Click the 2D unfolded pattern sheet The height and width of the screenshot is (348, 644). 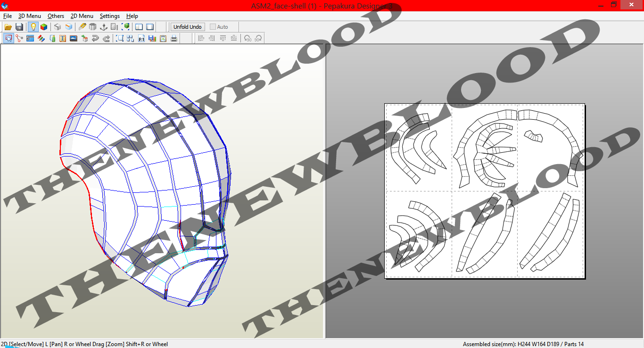[x=485, y=191]
